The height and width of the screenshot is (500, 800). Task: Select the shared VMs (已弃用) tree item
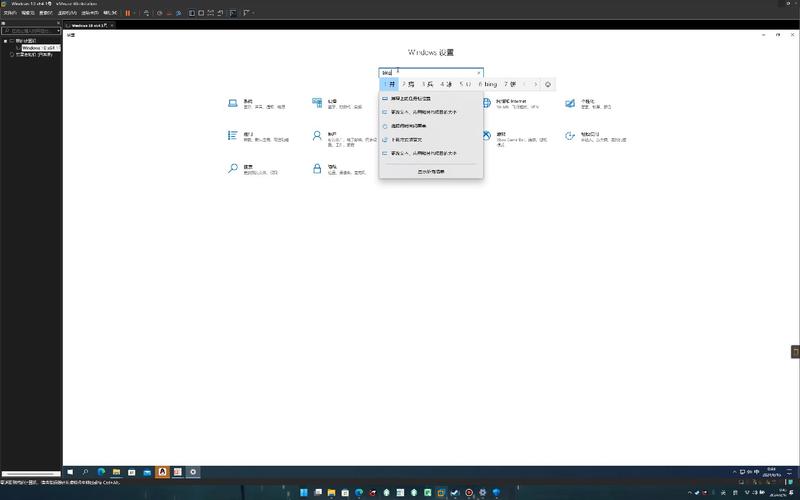pos(32,54)
